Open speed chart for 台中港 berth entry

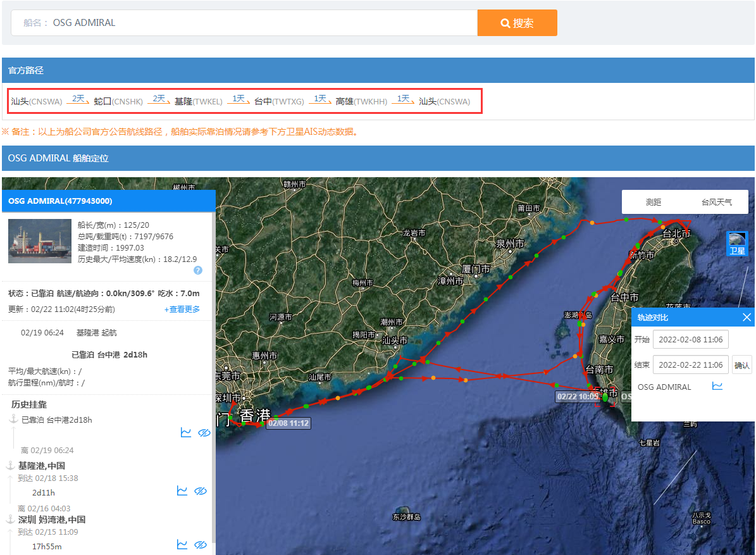185,432
